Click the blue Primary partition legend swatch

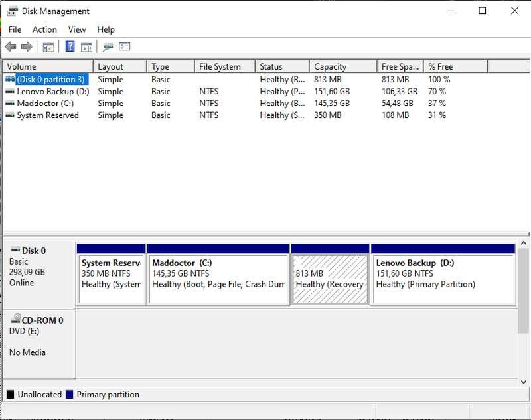click(68, 395)
